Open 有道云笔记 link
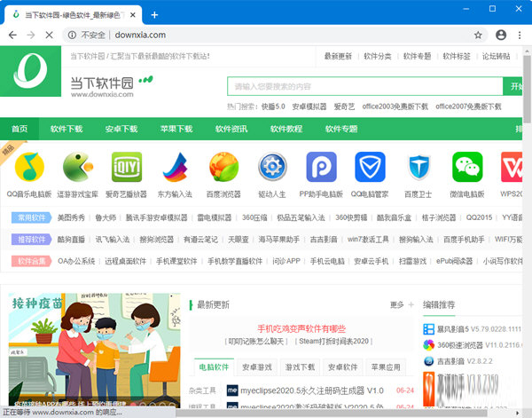 pyautogui.click(x=200, y=240)
